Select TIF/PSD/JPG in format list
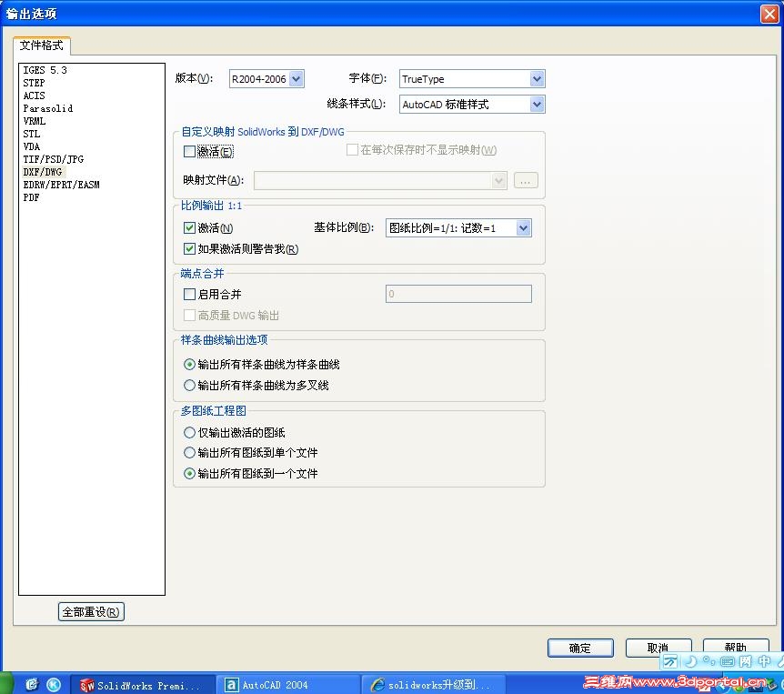The width and height of the screenshot is (784, 694). pos(54,159)
